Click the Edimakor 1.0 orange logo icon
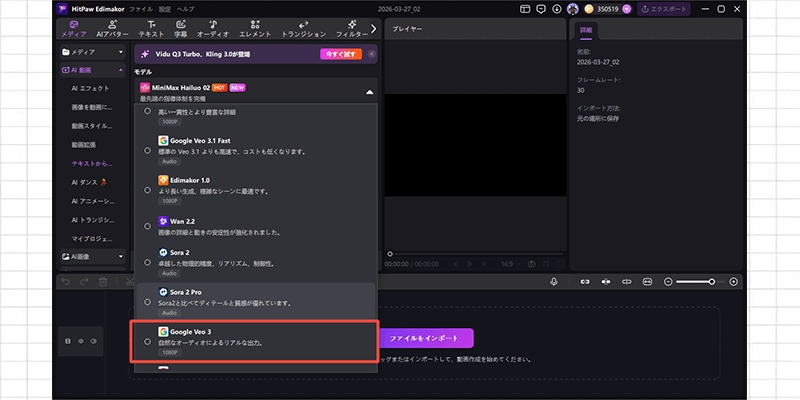Screen dimensions: 800x400 pos(163,180)
